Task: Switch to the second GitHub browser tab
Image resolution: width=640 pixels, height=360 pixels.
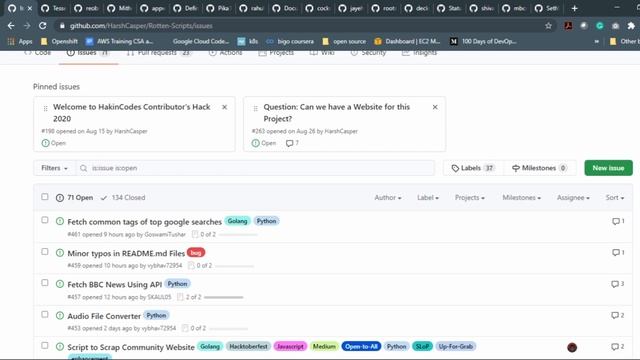Action: (53, 8)
